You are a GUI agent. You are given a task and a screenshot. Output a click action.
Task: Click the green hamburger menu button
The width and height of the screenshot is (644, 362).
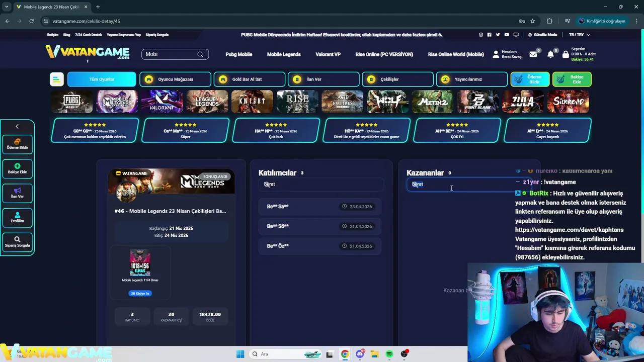pyautogui.click(x=57, y=79)
